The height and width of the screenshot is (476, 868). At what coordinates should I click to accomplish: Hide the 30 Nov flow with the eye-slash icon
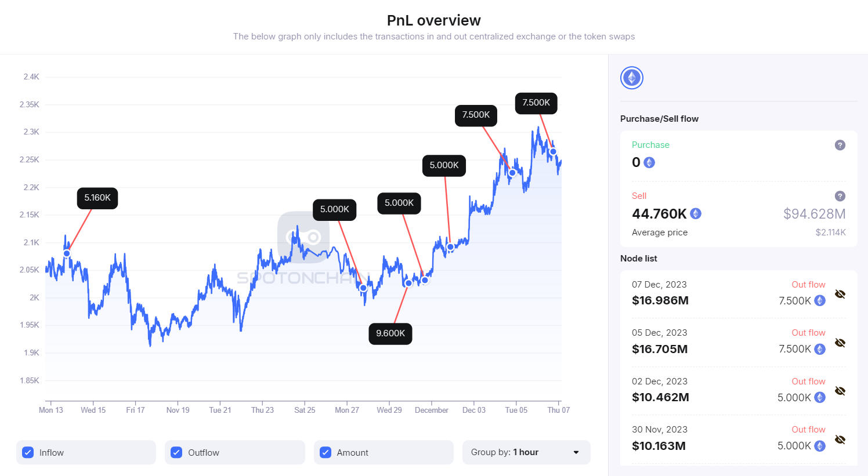click(x=840, y=439)
